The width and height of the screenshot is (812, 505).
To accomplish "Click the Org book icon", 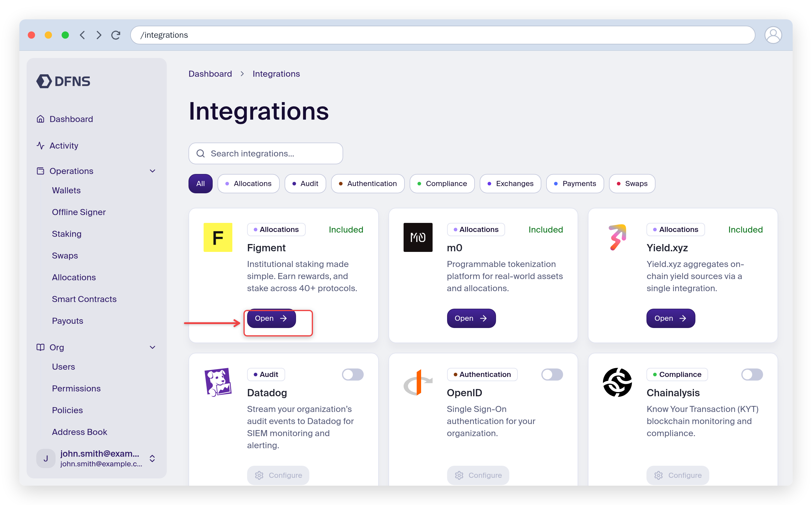I will pyautogui.click(x=40, y=347).
